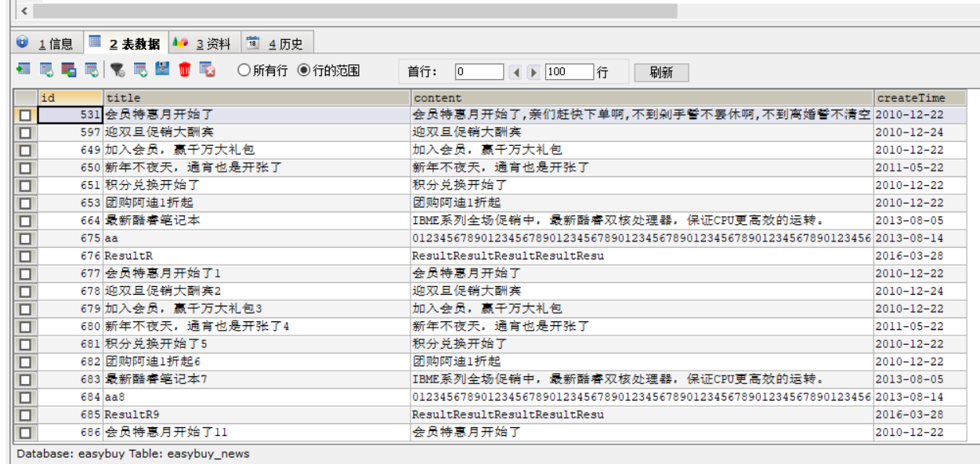The image size is (980, 464).
Task: Click the content cell of row 531
Action: pos(642,114)
